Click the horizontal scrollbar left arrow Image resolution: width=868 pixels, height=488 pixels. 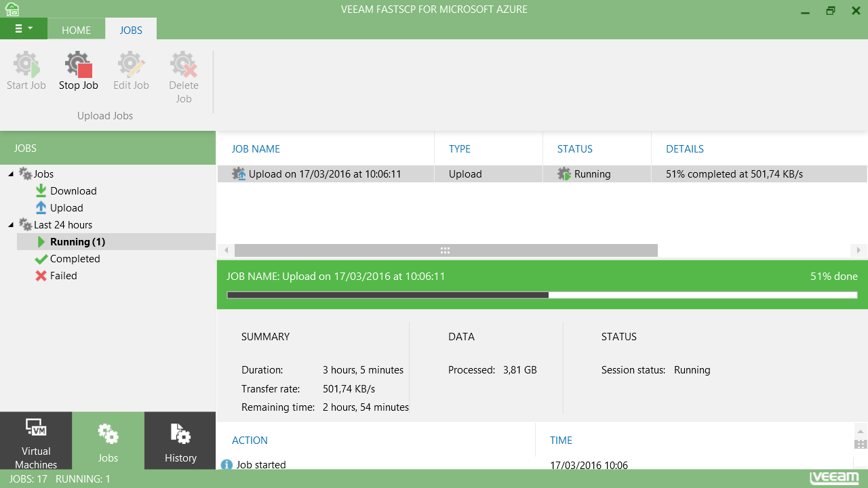(226, 250)
